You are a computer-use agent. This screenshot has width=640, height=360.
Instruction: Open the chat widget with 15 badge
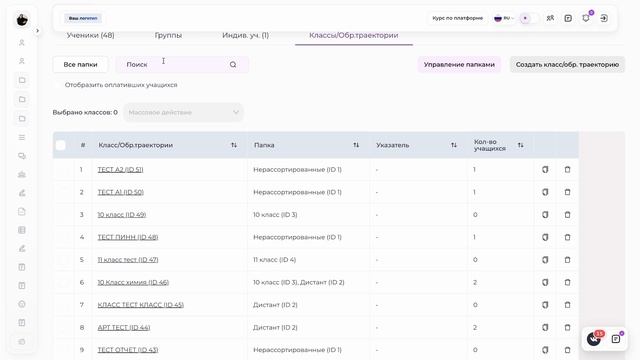(593, 339)
